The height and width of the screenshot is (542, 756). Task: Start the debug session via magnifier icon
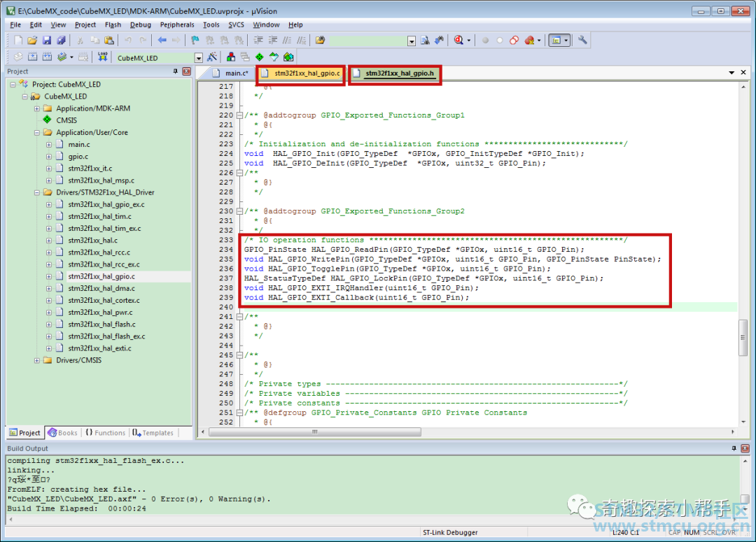pyautogui.click(x=458, y=41)
